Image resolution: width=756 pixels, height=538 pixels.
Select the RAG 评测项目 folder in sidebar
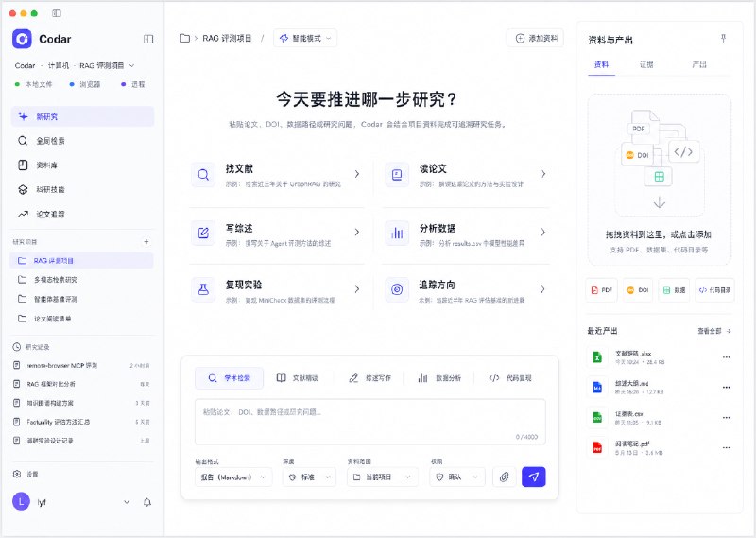(x=82, y=261)
